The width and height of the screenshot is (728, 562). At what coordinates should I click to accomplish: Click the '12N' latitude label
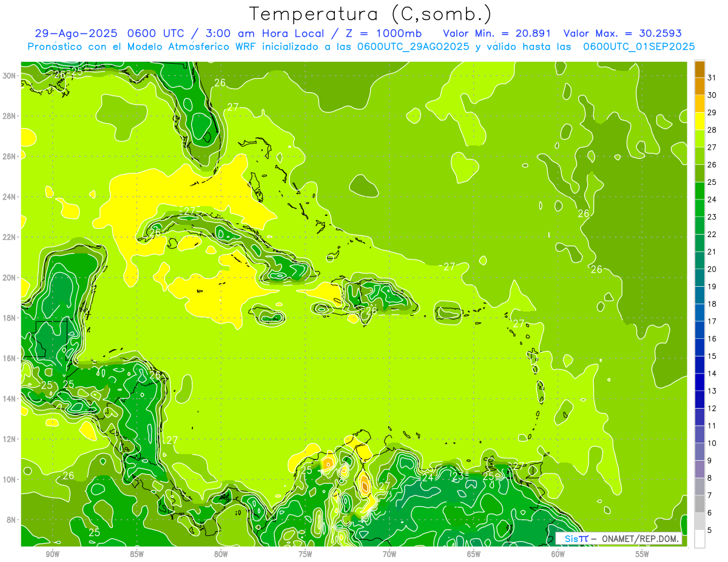[x=10, y=439]
